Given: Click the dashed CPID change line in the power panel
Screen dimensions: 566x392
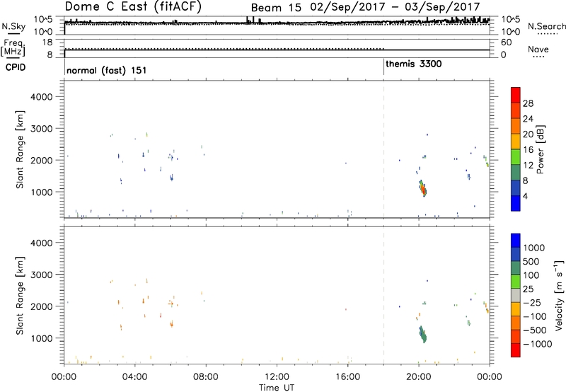Looking at the screenshot, I should (383, 149).
